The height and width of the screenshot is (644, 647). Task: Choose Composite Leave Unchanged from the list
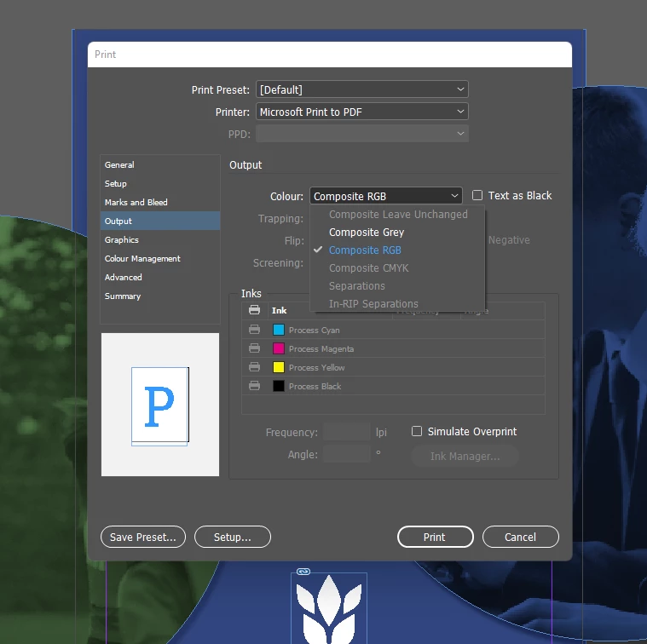point(398,215)
